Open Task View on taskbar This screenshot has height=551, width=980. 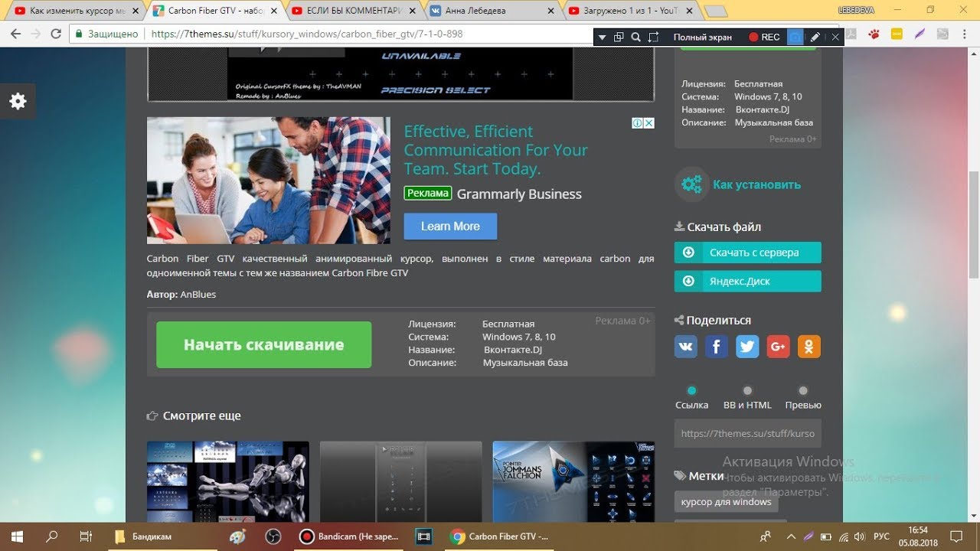(x=86, y=536)
